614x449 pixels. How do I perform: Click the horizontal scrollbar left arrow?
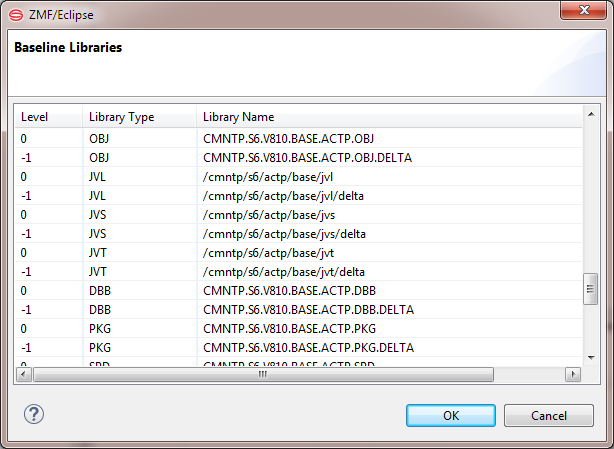23,374
